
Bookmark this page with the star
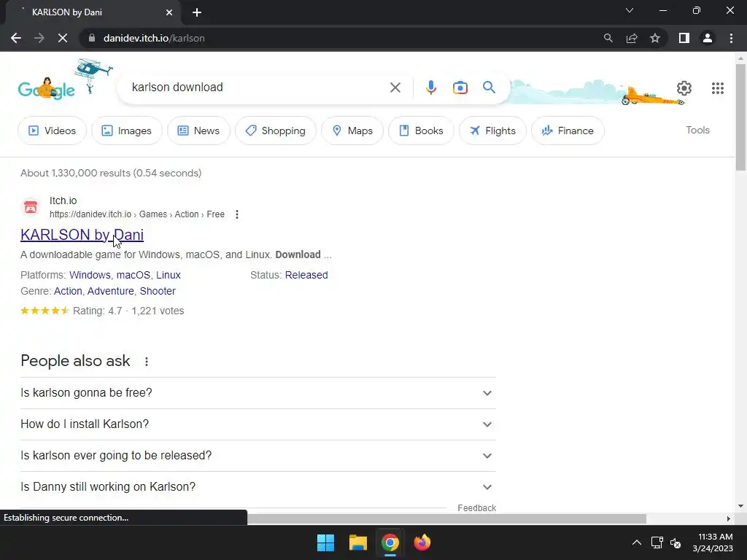(x=655, y=38)
